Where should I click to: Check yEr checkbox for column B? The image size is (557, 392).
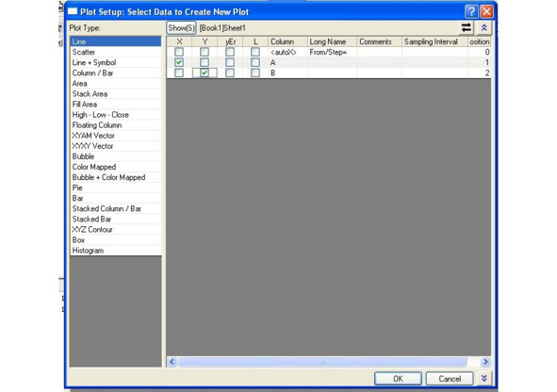coord(230,73)
